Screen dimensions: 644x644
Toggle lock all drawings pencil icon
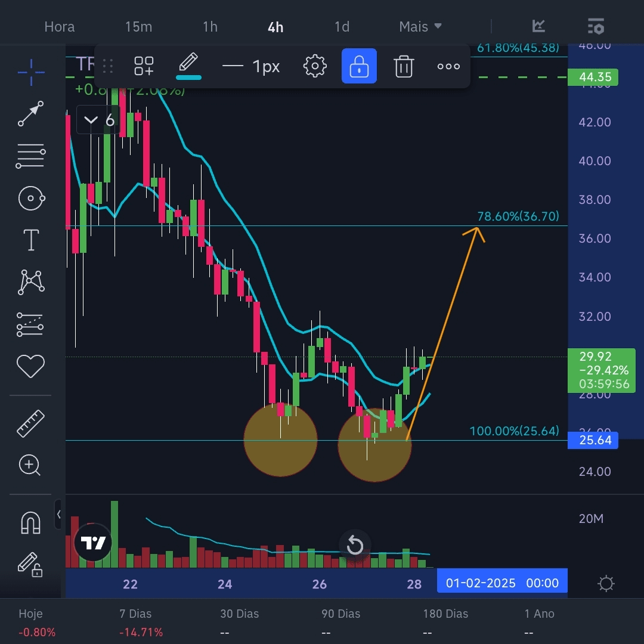click(x=30, y=564)
